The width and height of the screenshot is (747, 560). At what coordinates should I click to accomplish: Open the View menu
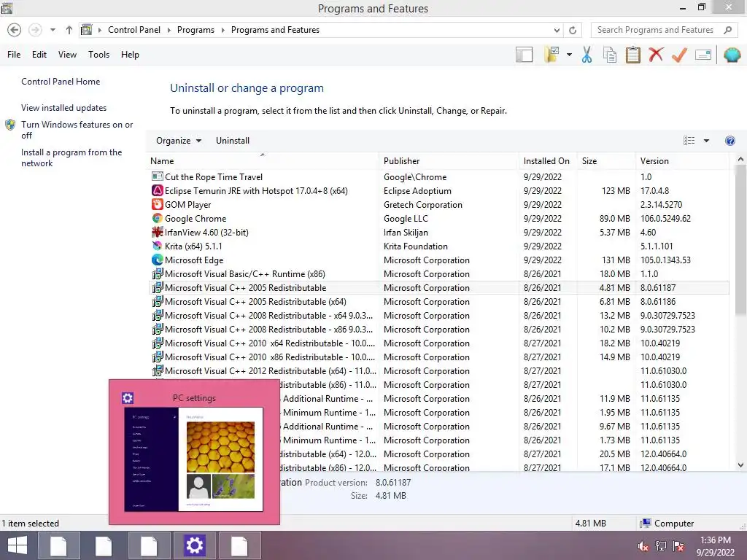67,55
